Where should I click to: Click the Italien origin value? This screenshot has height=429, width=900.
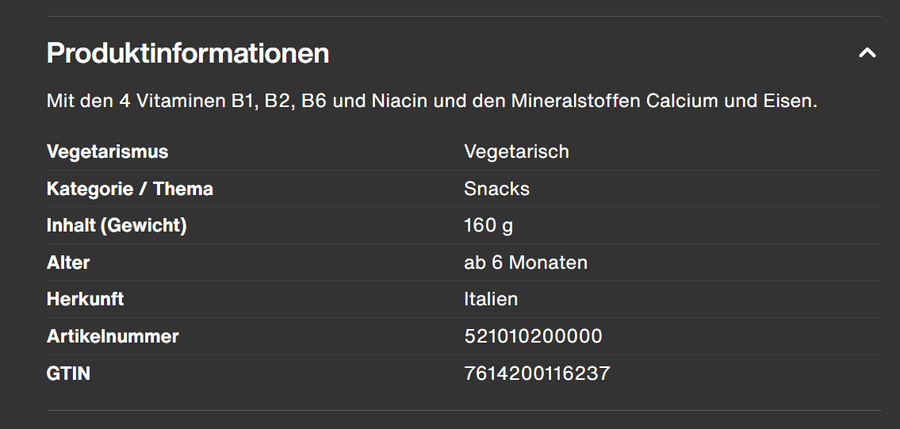point(491,300)
